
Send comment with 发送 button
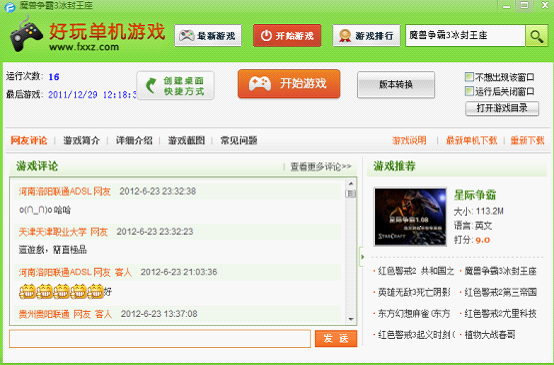tap(336, 338)
